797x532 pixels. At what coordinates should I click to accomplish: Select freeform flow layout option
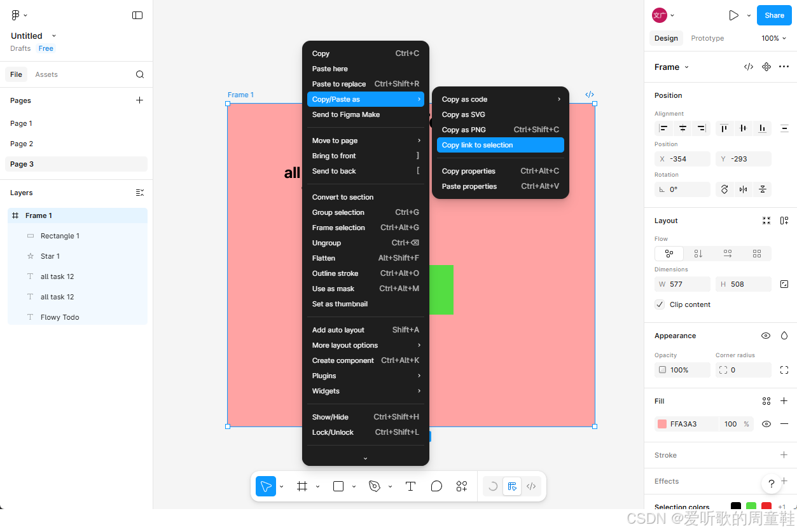point(669,254)
